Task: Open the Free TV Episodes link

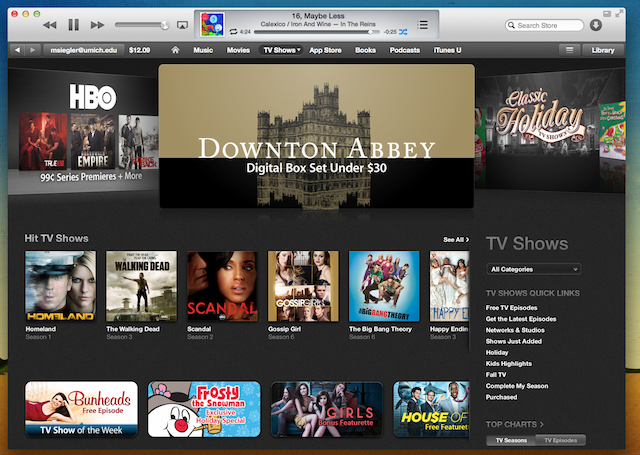Action: click(x=511, y=308)
